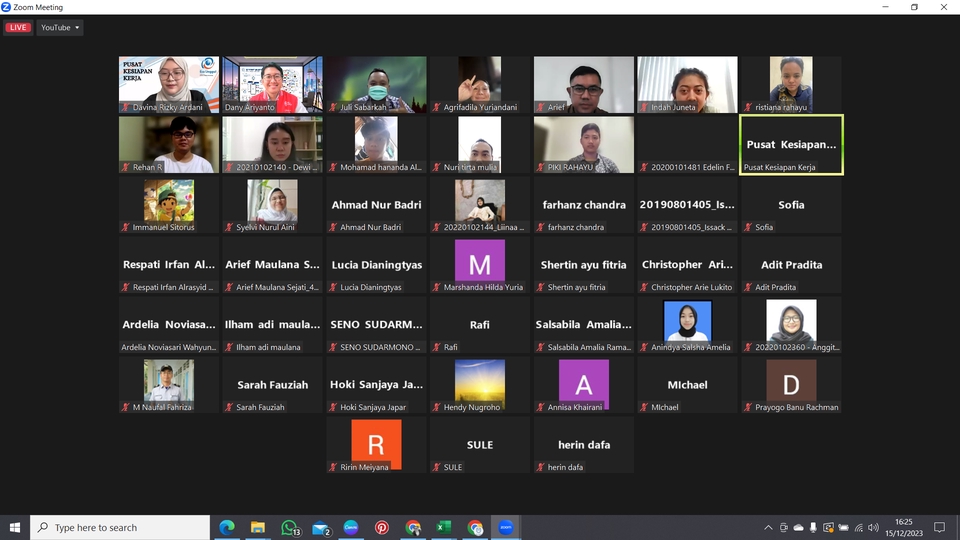Click Ririn Meiyana's orange R avatar tile
The image size is (960, 540).
click(376, 444)
